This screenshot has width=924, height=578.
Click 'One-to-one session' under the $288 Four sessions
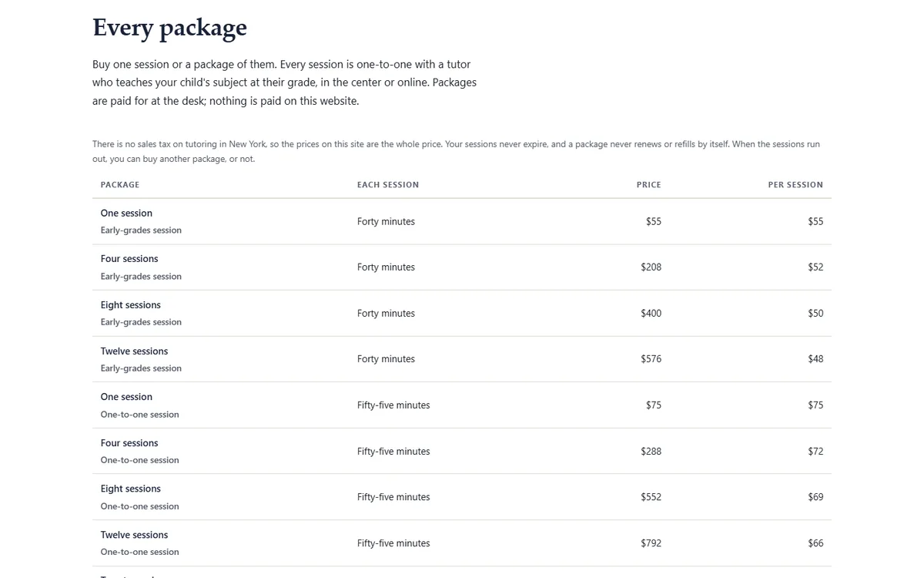coord(139,460)
